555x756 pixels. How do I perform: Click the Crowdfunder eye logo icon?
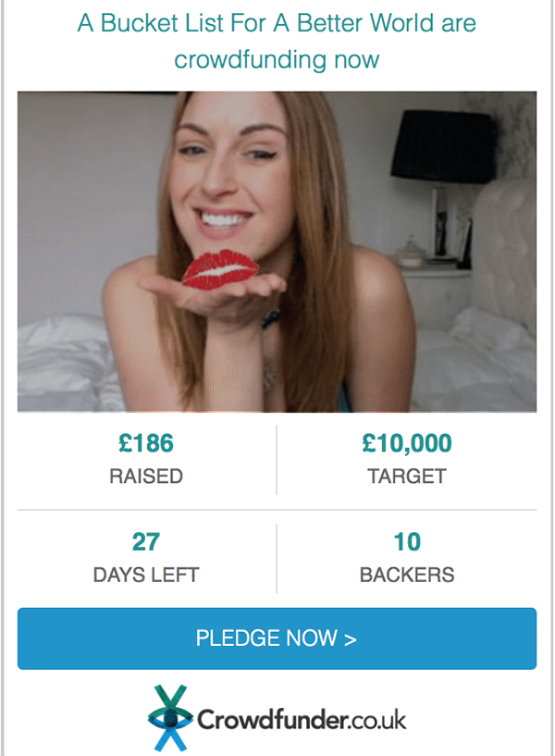coord(171,718)
